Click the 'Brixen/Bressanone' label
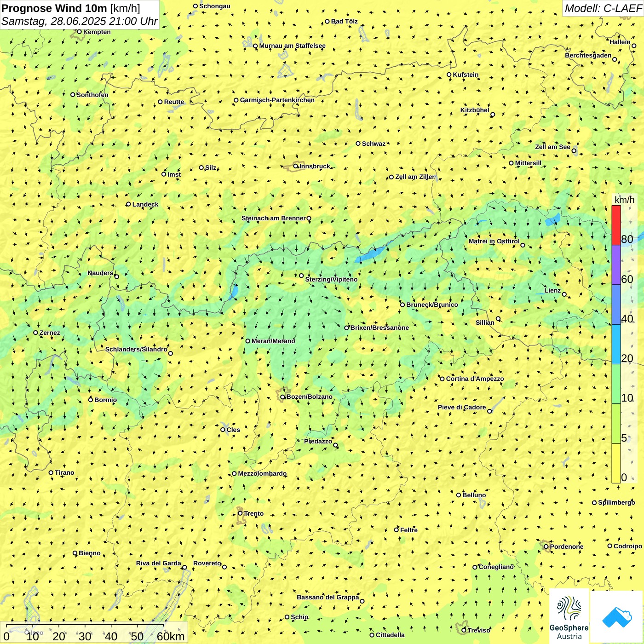 (379, 328)
